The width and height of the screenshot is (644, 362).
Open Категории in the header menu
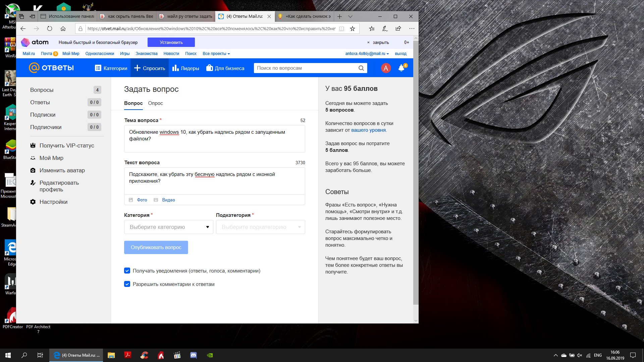111,68
